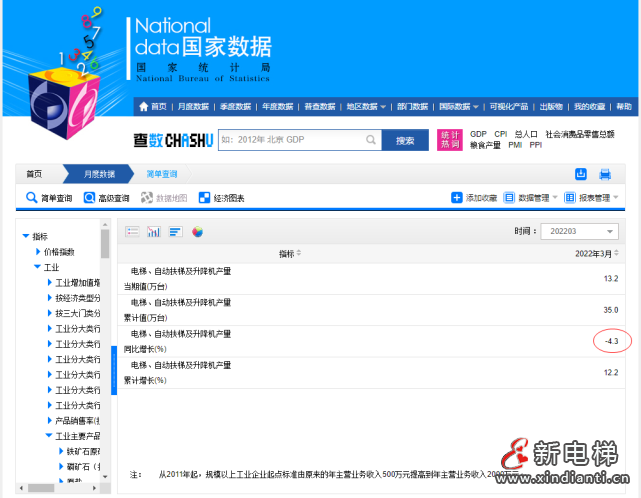Click the blue 搜索 button
Image resolution: width=641 pixels, height=498 pixels.
tap(405, 140)
